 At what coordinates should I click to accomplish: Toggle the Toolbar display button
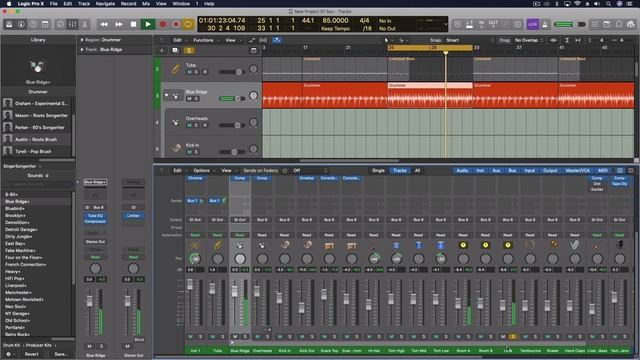click(x=45, y=24)
